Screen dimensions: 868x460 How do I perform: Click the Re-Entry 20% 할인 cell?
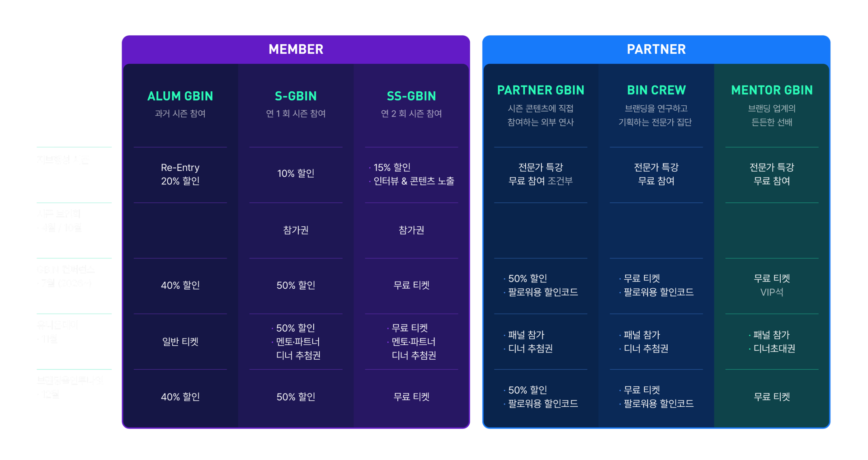(x=180, y=174)
